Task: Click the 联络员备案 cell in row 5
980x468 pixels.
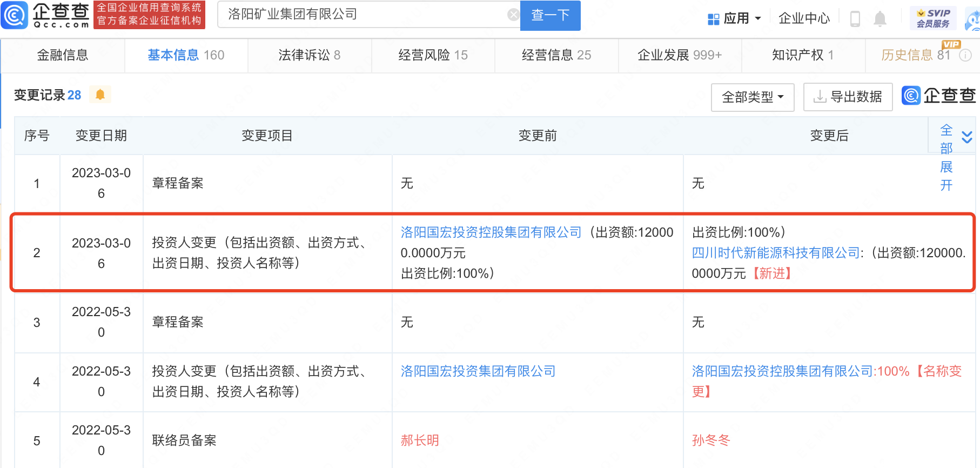Action: pos(267,440)
